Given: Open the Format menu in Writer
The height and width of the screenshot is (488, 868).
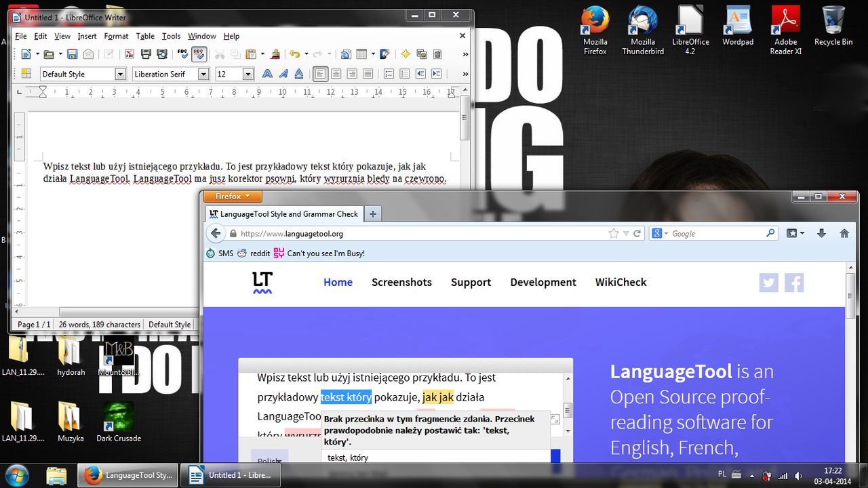Looking at the screenshot, I should tap(116, 36).
